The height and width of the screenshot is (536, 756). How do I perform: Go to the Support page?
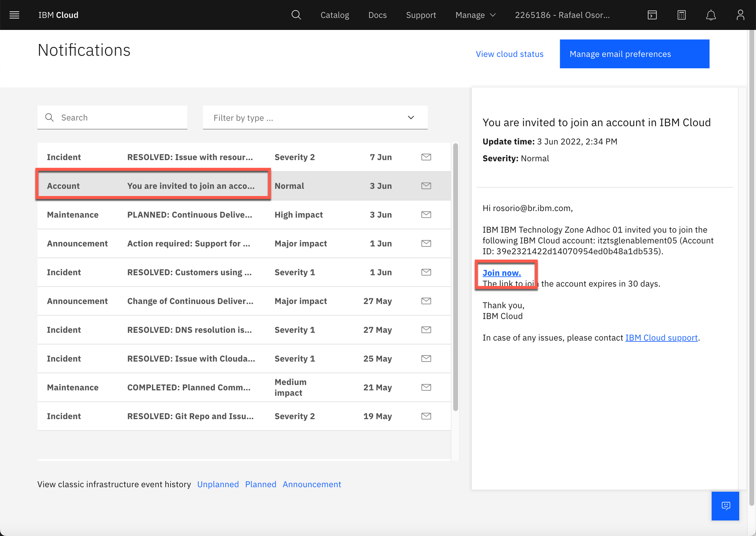421,15
